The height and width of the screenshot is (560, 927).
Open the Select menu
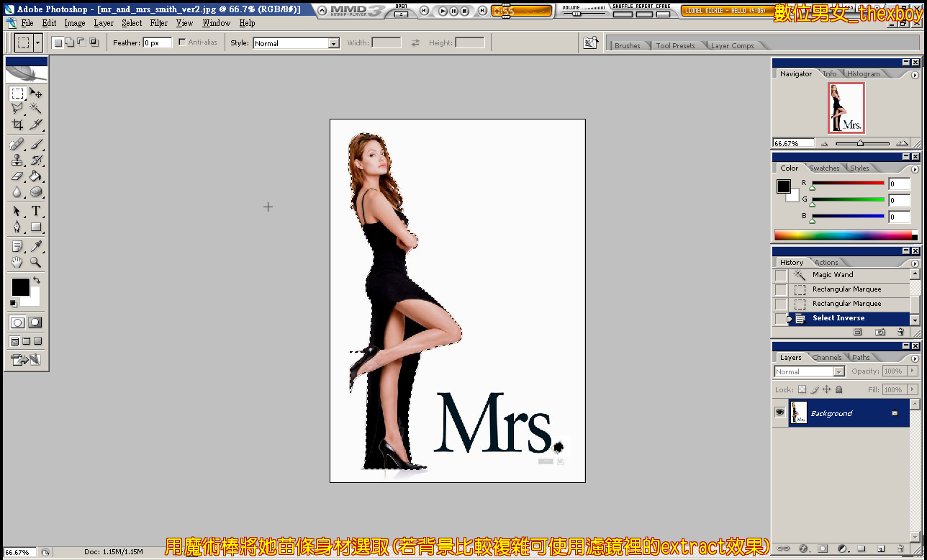click(x=132, y=23)
